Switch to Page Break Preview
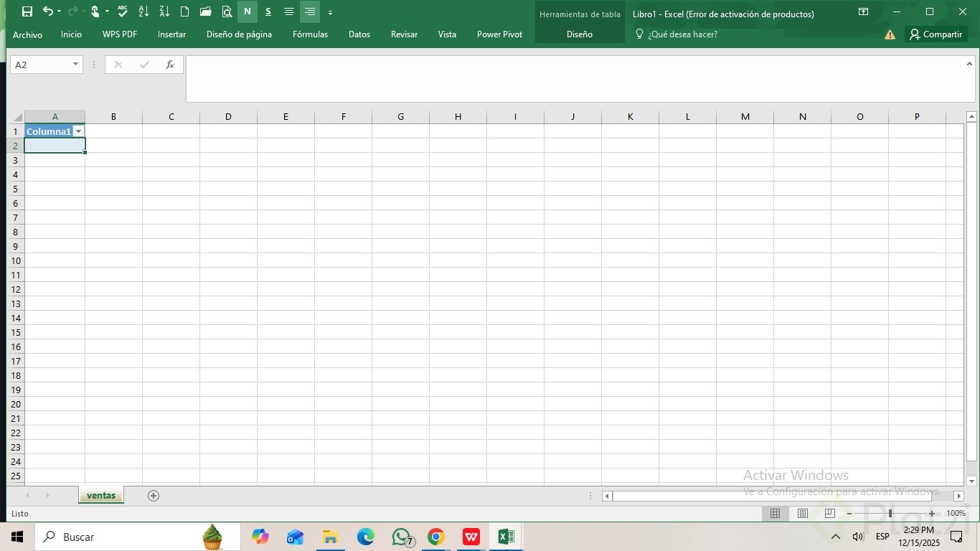Image resolution: width=980 pixels, height=551 pixels. (830, 514)
